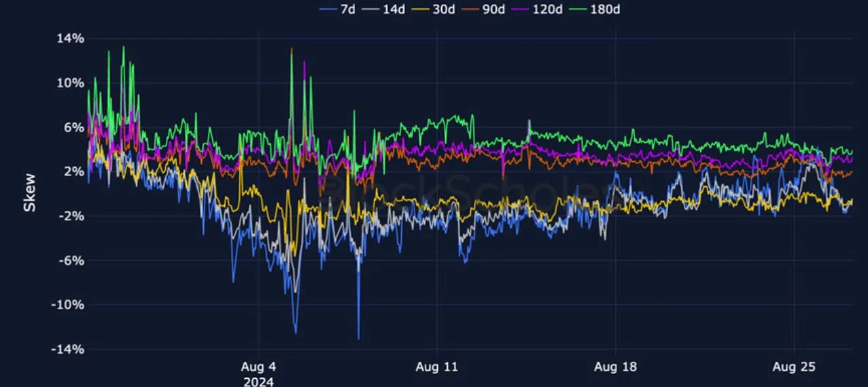Toggle the 7d series in legend

pos(336,9)
